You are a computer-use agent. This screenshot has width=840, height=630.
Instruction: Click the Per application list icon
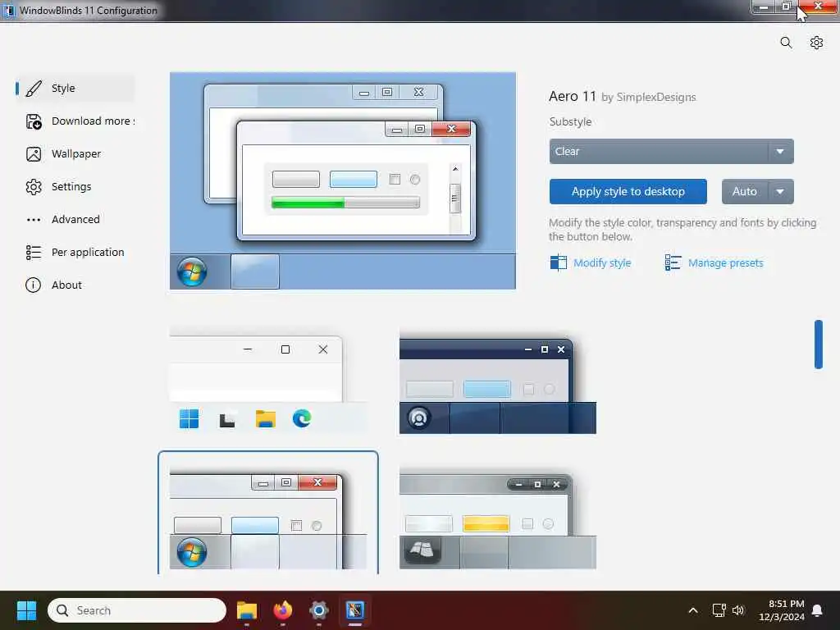(33, 253)
